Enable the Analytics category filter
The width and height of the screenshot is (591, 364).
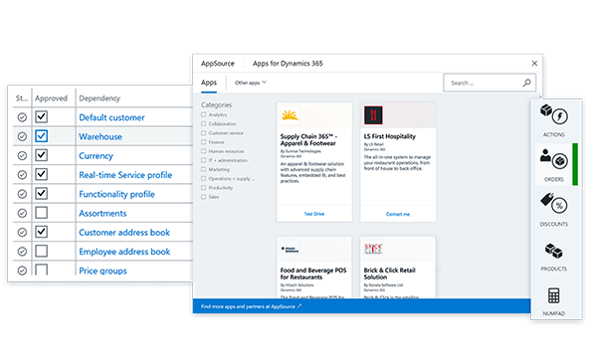pos(204,114)
